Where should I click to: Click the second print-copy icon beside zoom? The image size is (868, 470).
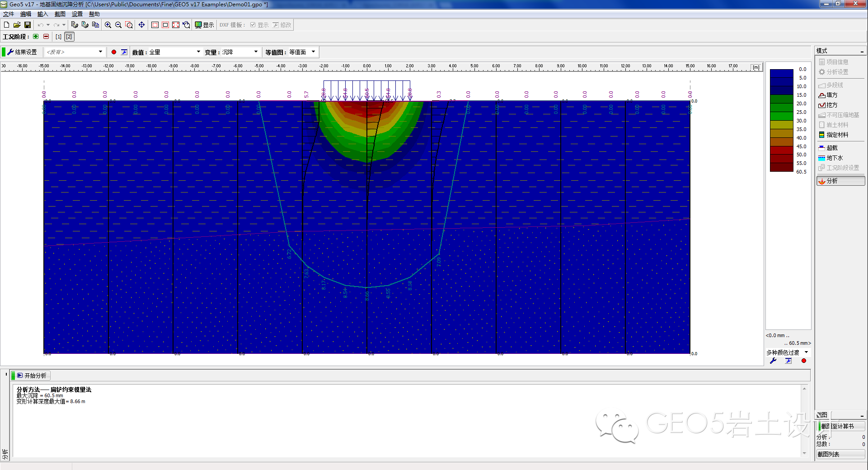coord(85,25)
